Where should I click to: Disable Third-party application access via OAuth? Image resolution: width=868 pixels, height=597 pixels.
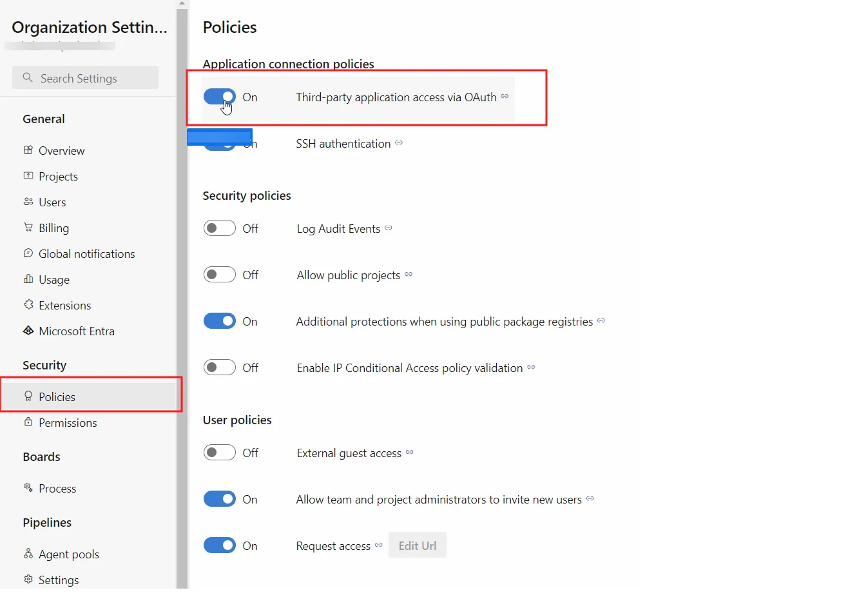[x=219, y=96]
